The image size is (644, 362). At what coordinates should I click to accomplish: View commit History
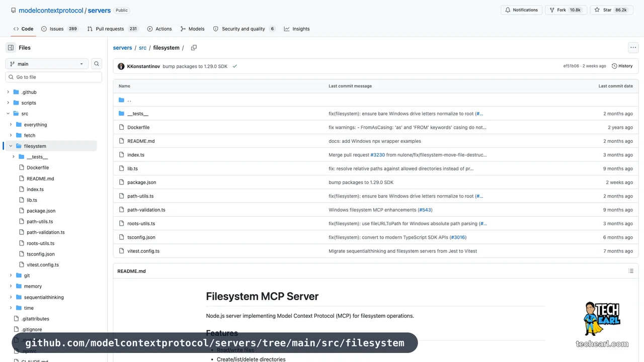[x=622, y=66]
